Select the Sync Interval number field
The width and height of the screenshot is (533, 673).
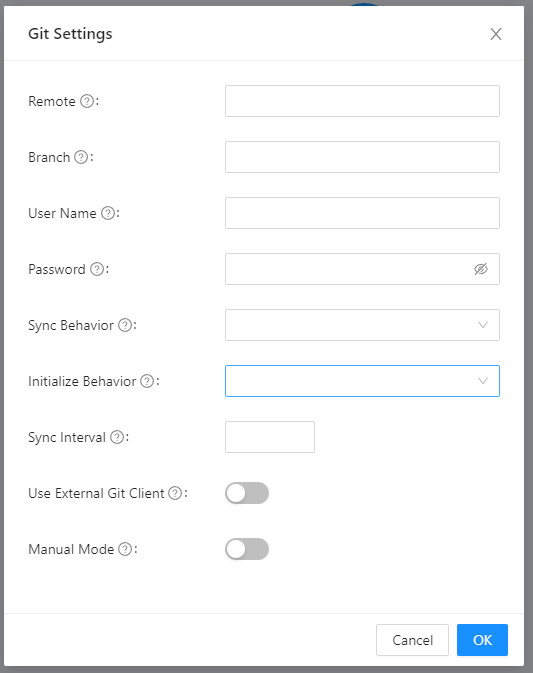click(270, 437)
